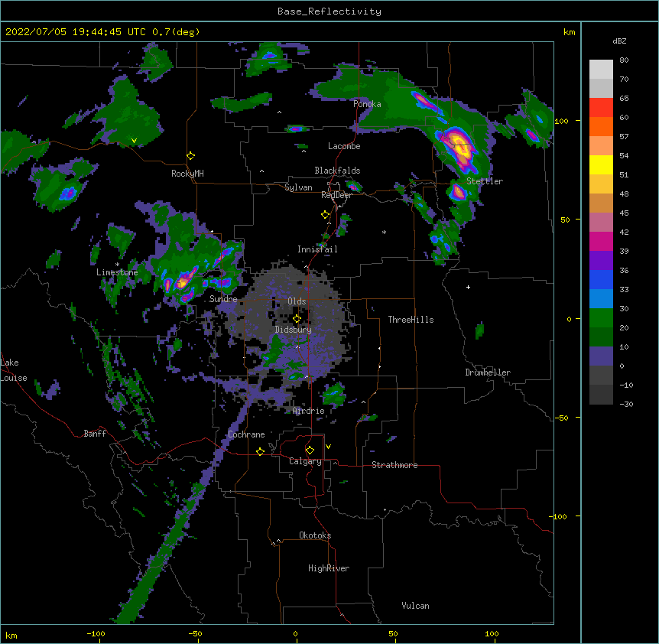Image resolution: width=659 pixels, height=644 pixels.
Task: Click the dBZ legend value -30
Action: point(626,404)
